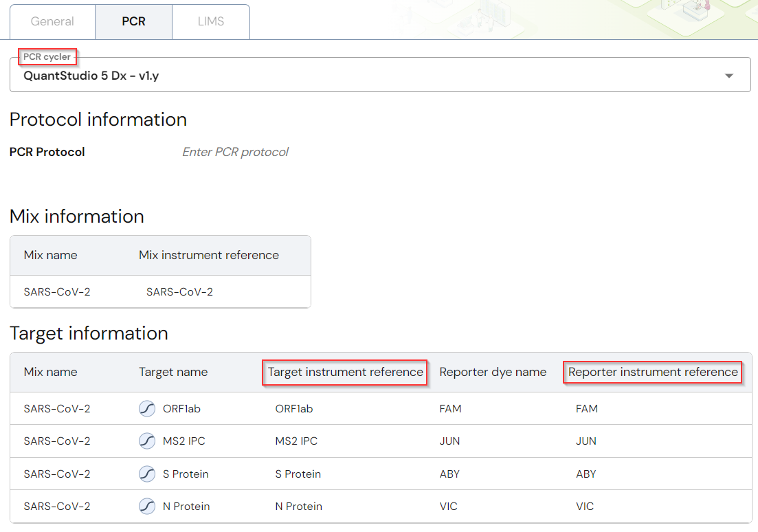The image size is (758, 532).
Task: Select the N Protein target name
Action: (187, 507)
